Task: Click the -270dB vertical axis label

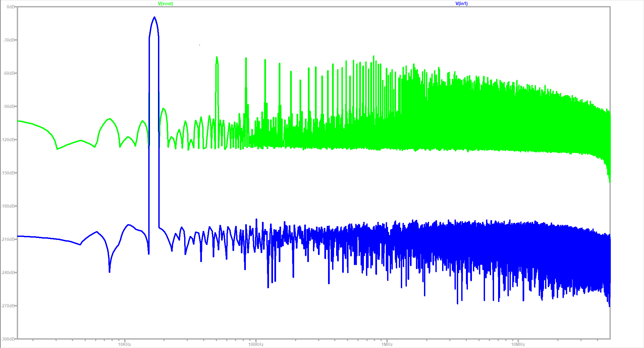Action: (x=8, y=306)
